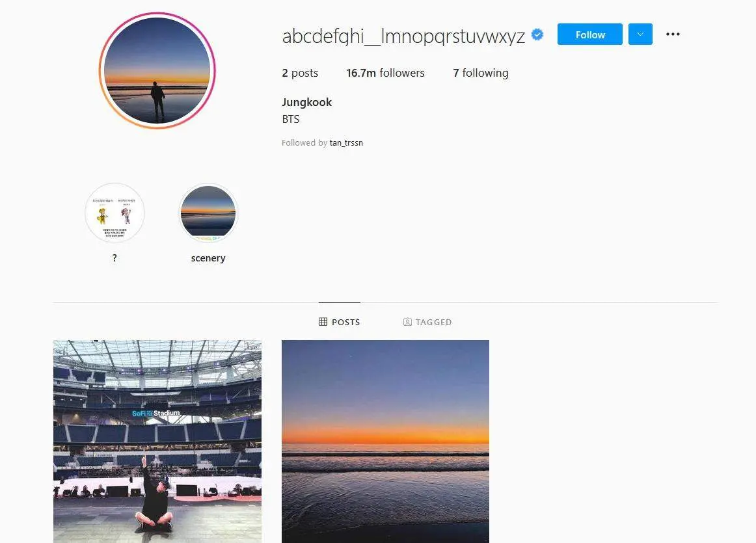
Task: Switch to the TAGGED tab
Action: [x=427, y=322]
